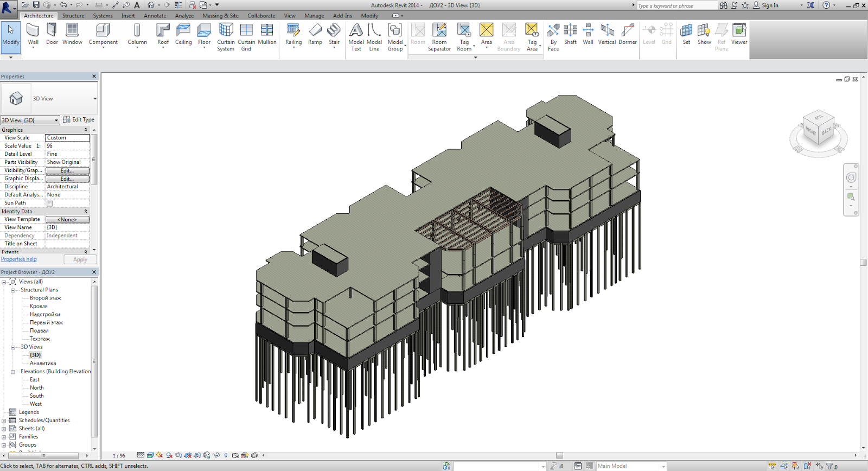Click the Tag Area tool
This screenshot has width=868, height=471.
tap(532, 37)
